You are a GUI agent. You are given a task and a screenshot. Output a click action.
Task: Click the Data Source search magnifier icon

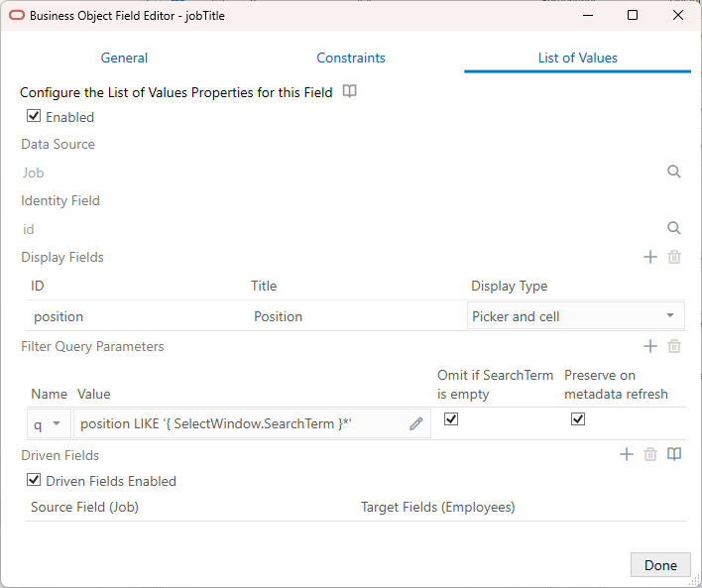[x=674, y=172]
